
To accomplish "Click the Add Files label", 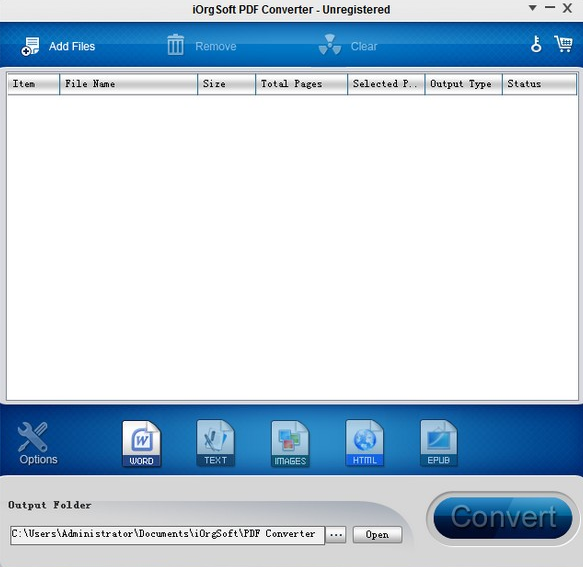I will (x=72, y=46).
